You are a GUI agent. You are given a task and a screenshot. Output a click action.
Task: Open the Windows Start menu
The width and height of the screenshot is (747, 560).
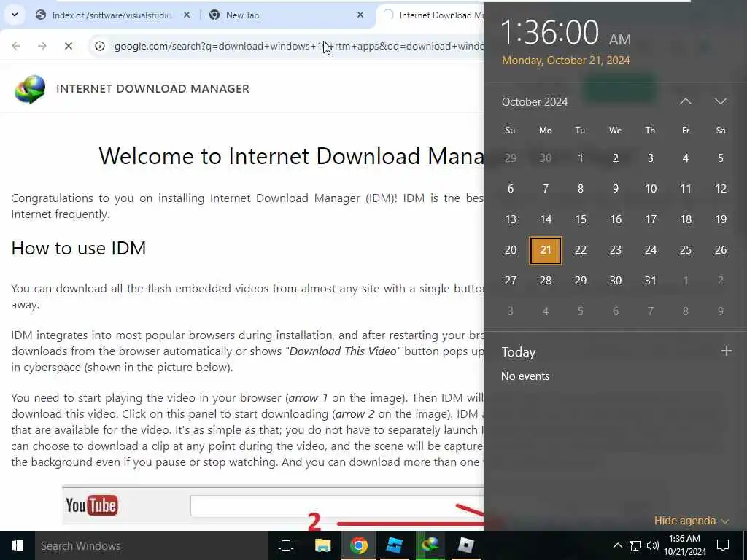18,545
